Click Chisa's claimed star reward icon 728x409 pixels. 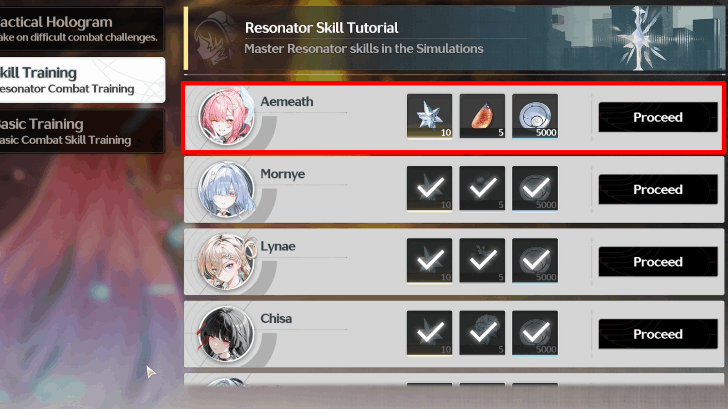click(429, 333)
